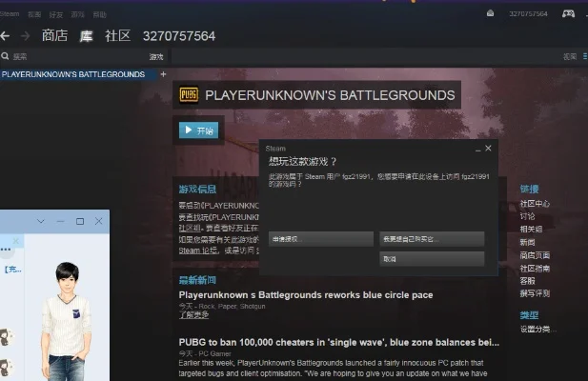Maximize the chat window
The width and height of the screenshot is (588, 381).
click(80, 221)
